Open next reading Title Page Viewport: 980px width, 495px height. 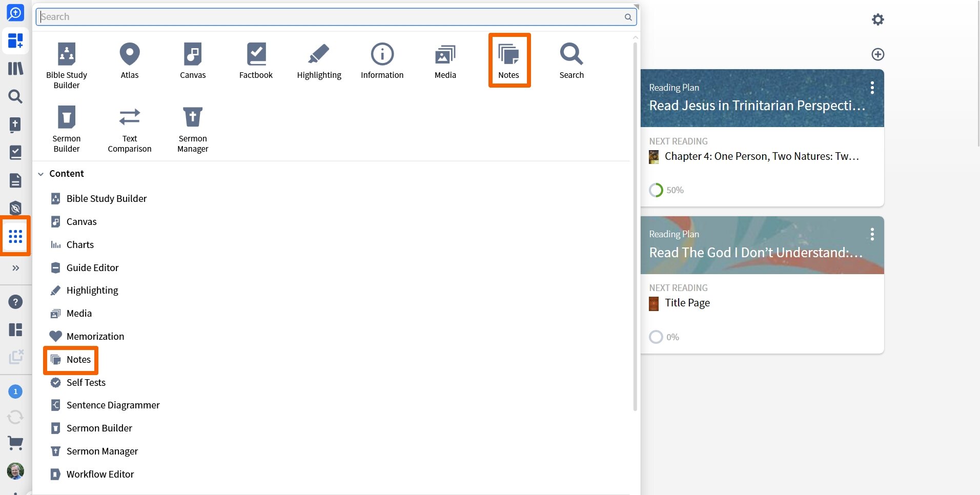pyautogui.click(x=687, y=303)
